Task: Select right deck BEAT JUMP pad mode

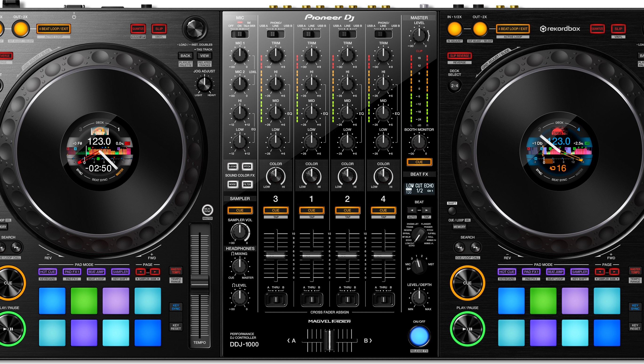Action: point(555,272)
